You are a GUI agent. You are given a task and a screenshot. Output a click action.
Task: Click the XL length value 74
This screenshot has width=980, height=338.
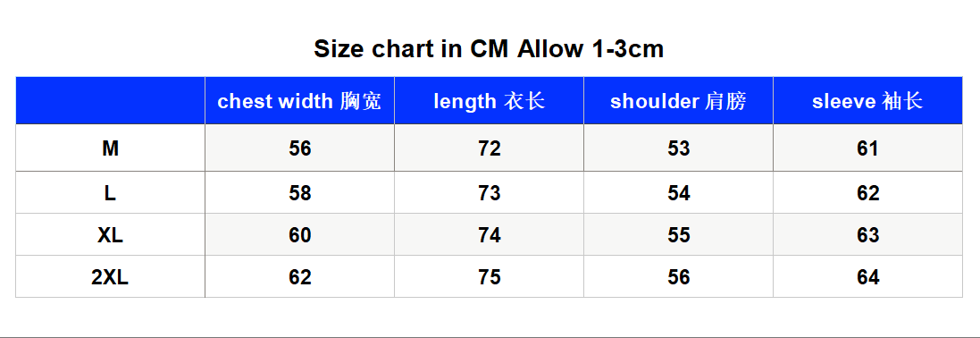click(x=490, y=235)
